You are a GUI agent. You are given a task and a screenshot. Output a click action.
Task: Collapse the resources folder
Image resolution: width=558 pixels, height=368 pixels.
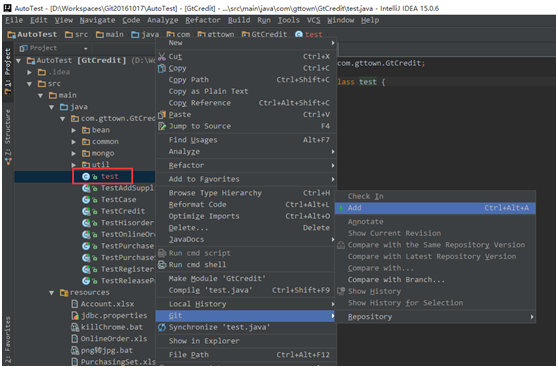(x=52, y=293)
